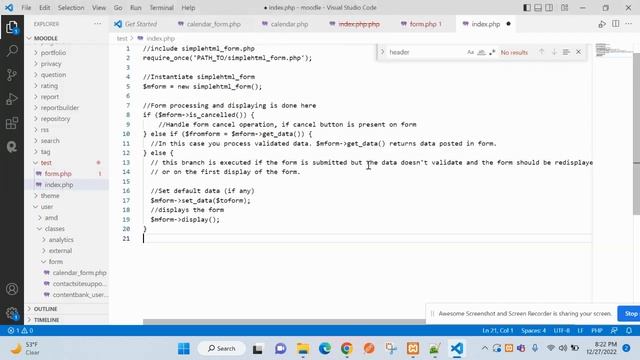The width and height of the screenshot is (640, 360).
Task: Toggle Find in Selection icon
Action: 566,52
